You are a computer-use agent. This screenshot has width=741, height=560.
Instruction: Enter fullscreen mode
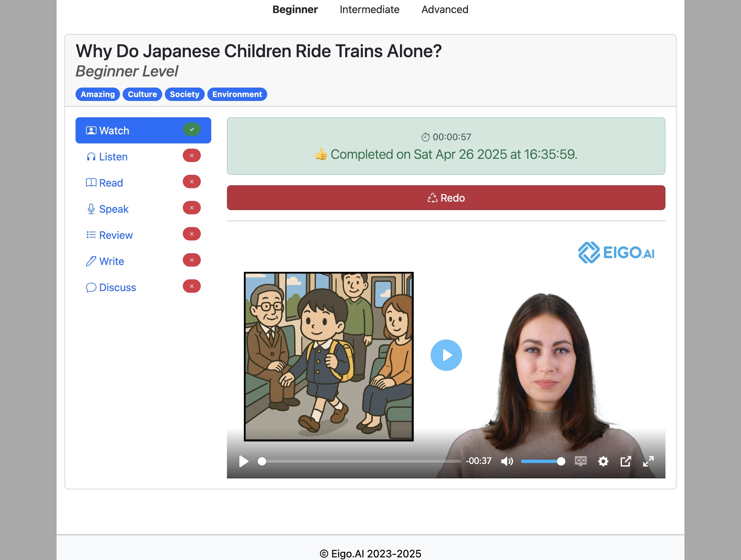click(648, 461)
